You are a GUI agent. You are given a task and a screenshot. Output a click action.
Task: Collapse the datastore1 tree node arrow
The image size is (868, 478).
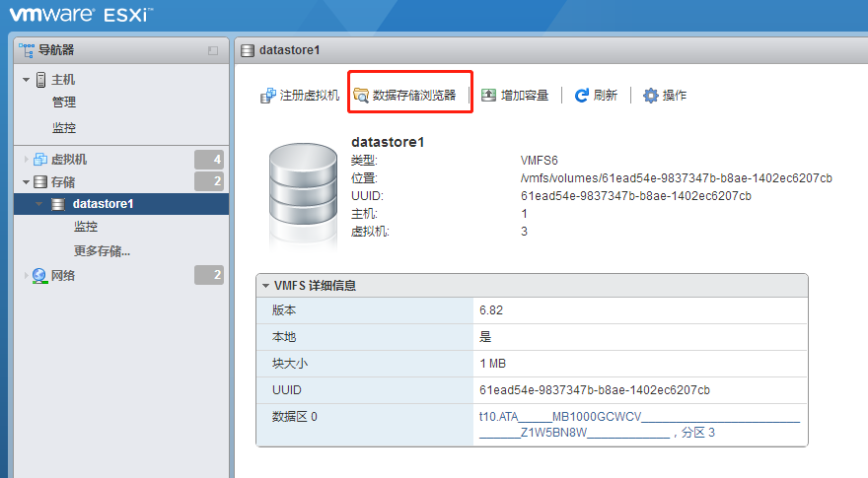[x=38, y=204]
